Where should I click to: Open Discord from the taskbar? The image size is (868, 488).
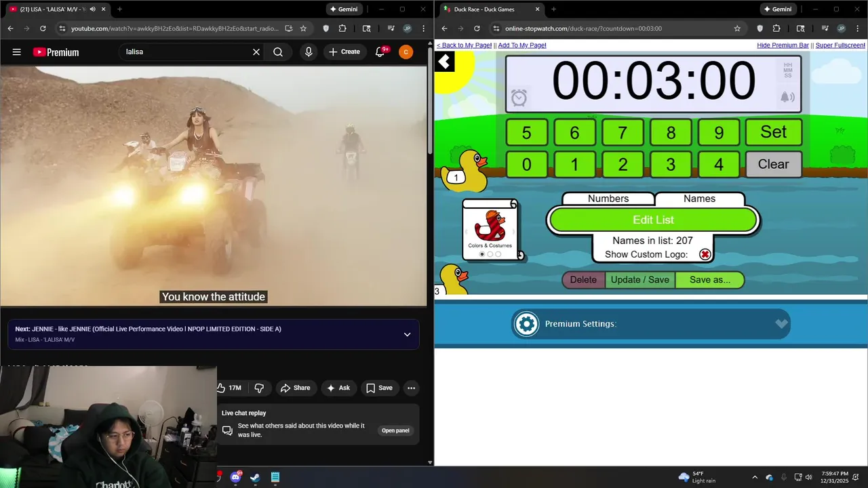[x=235, y=477]
